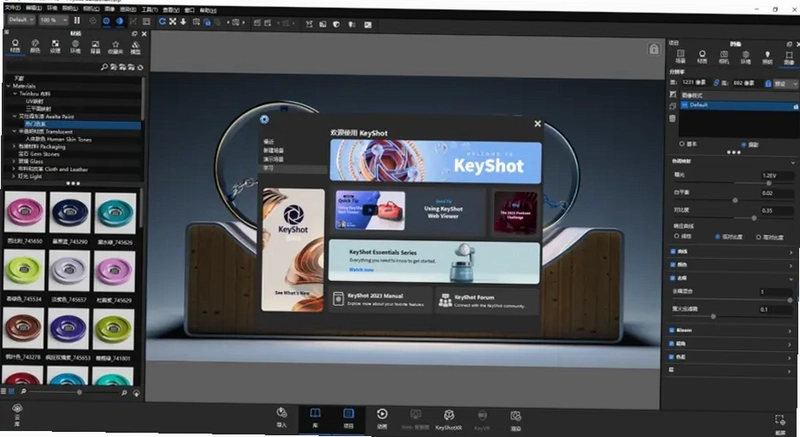Switch to the Favorites library tab
This screenshot has height=437, width=800.
tap(115, 48)
